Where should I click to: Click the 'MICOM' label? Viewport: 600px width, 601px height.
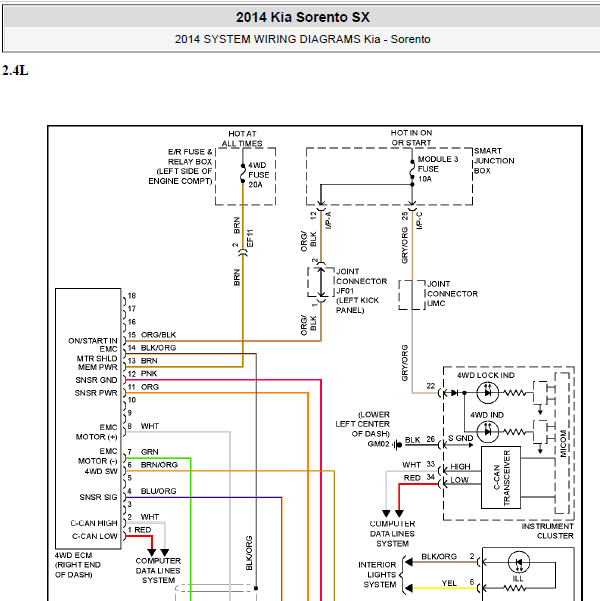[563, 443]
